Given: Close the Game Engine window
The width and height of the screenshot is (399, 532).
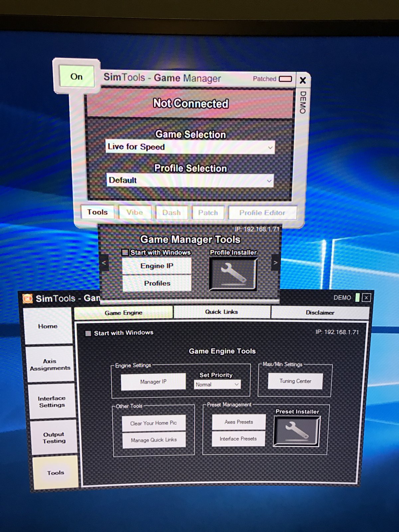Looking at the screenshot, I should click(366, 298).
